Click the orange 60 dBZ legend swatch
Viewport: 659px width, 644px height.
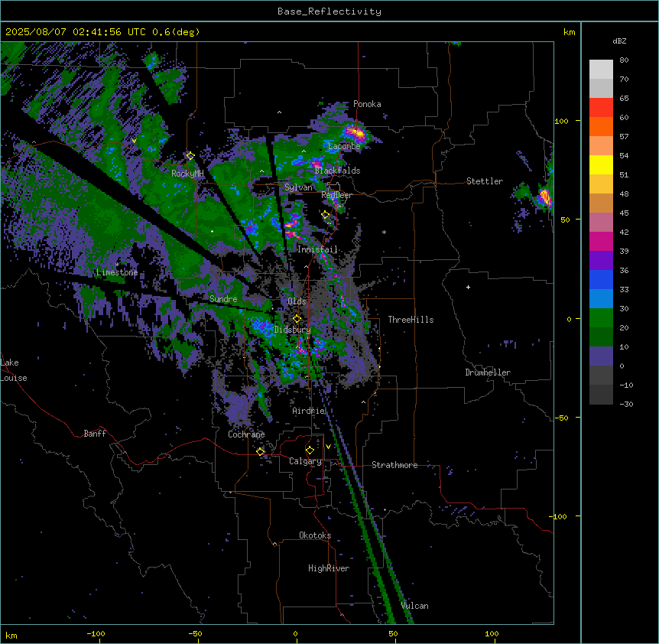click(601, 126)
